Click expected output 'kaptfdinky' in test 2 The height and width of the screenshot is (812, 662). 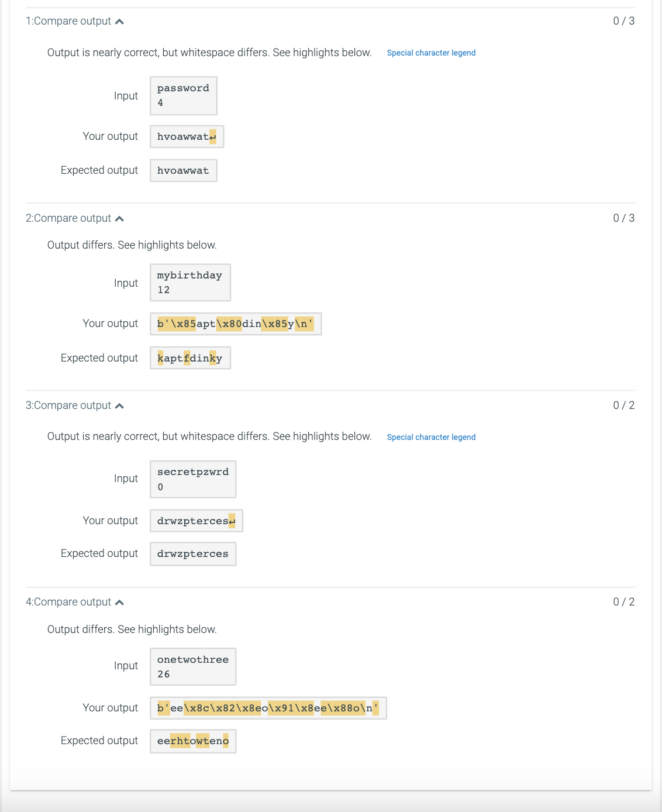190,357
